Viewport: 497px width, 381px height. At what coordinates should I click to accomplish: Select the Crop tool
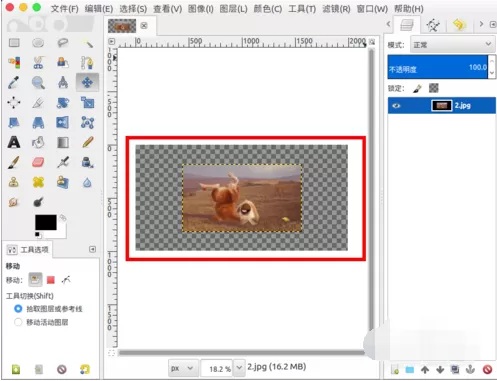pos(38,102)
